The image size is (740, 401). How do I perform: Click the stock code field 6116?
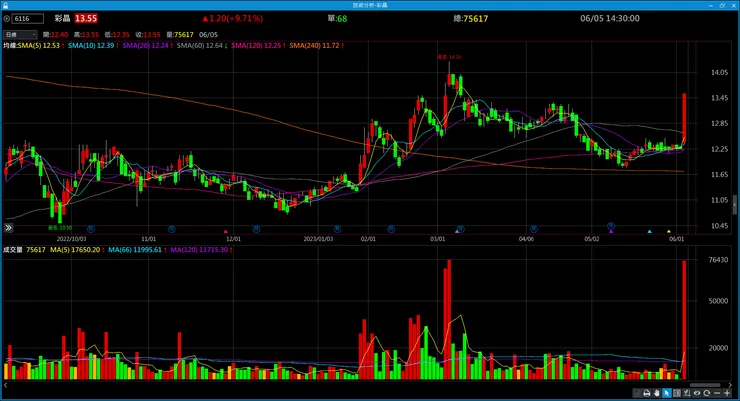pos(28,19)
